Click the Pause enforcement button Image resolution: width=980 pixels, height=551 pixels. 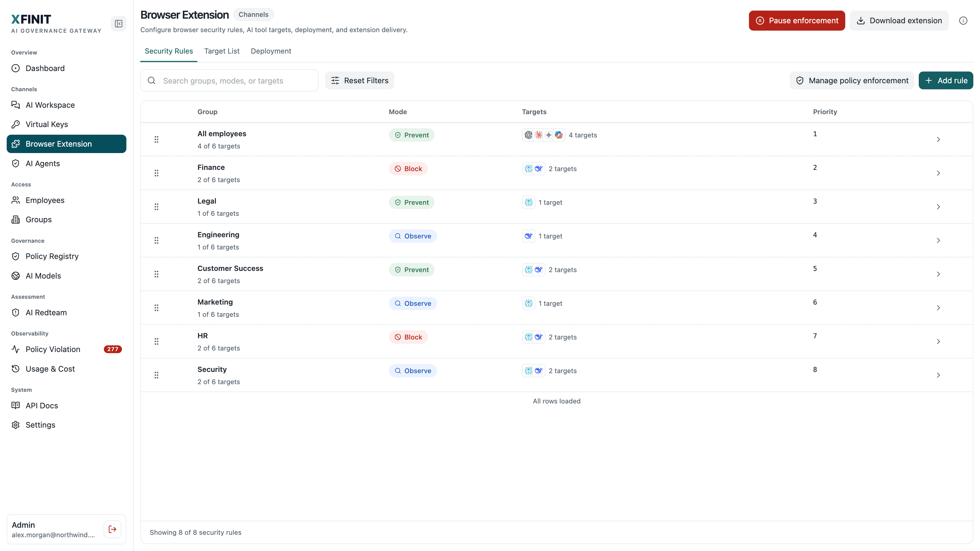coord(797,21)
